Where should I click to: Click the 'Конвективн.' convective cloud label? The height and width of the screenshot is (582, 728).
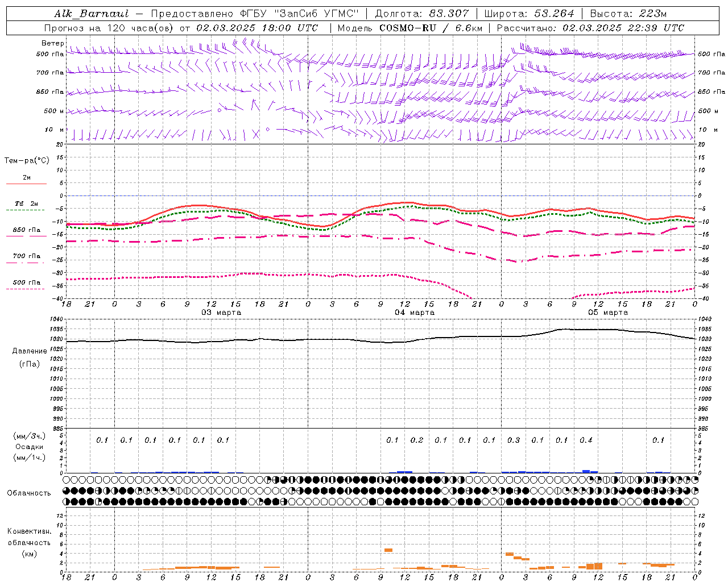(x=29, y=531)
